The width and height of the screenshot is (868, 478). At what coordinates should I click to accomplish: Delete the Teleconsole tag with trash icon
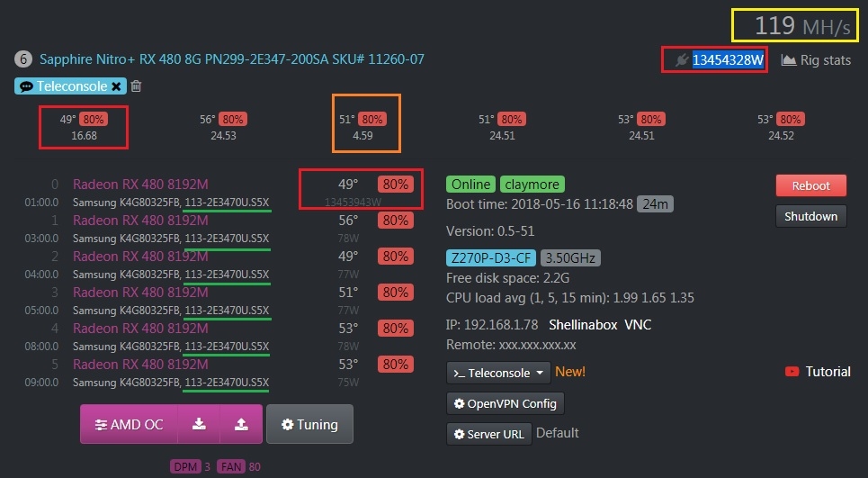coord(136,86)
